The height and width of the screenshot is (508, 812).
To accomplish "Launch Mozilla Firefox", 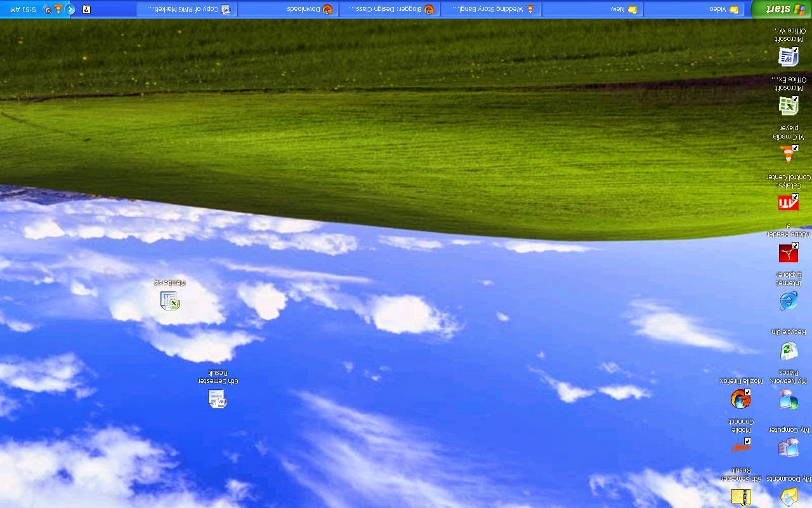I will (740, 400).
